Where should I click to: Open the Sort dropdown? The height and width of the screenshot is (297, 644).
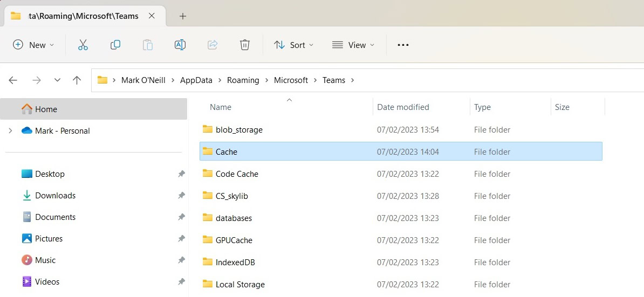tap(293, 45)
